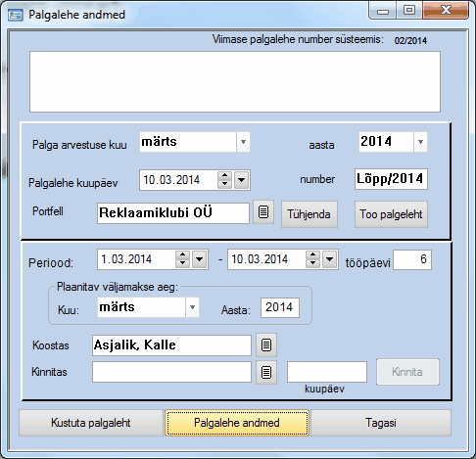Decrease the Periood start date spinner
The image size is (476, 459).
(x=182, y=263)
